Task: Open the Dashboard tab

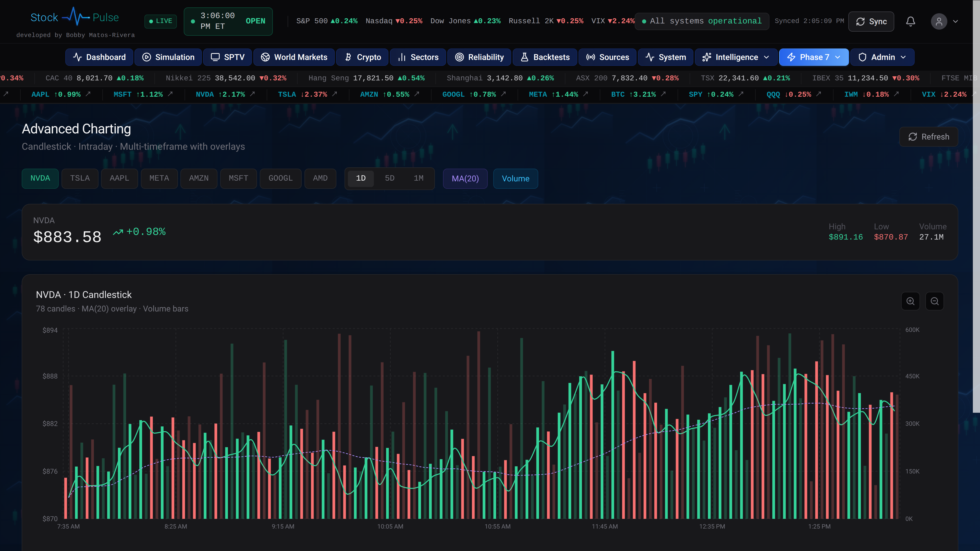Action: [x=99, y=57]
